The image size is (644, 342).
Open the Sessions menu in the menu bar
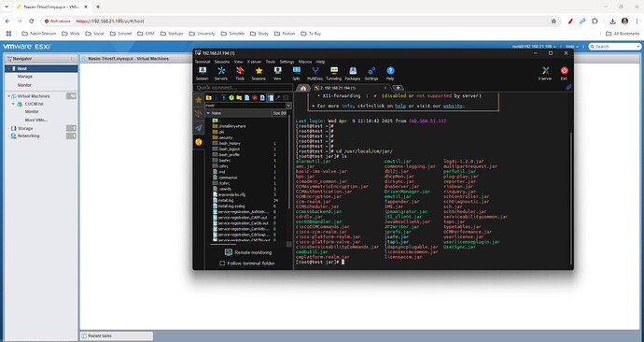pyautogui.click(x=222, y=62)
